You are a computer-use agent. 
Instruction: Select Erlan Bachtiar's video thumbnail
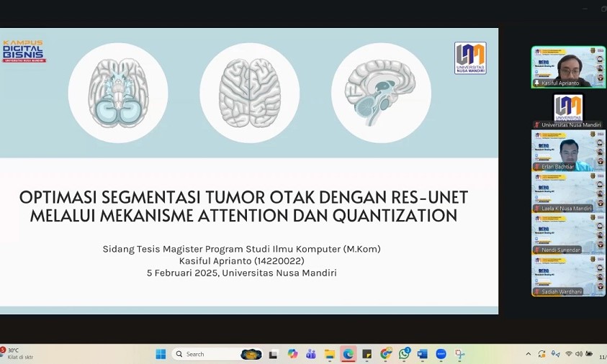pyautogui.click(x=568, y=150)
